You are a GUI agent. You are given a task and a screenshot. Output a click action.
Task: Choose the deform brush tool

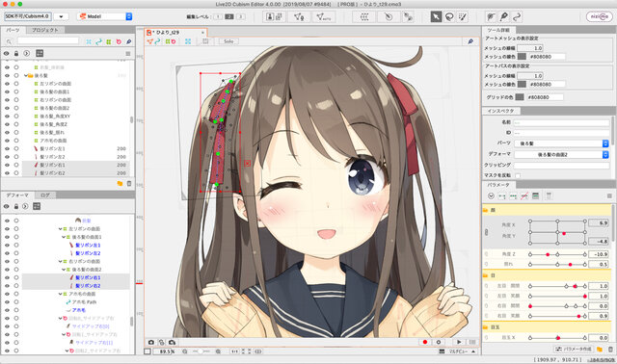tap(463, 16)
